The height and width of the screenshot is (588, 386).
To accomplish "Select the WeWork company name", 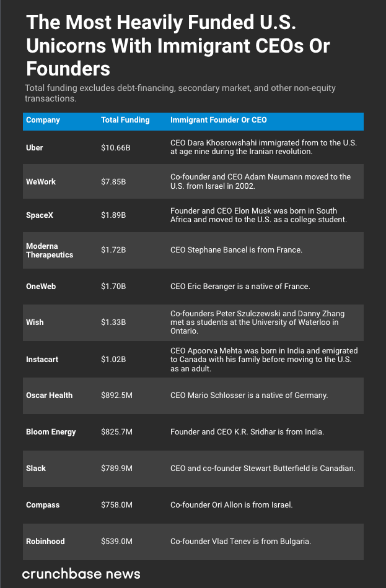I will (41, 182).
